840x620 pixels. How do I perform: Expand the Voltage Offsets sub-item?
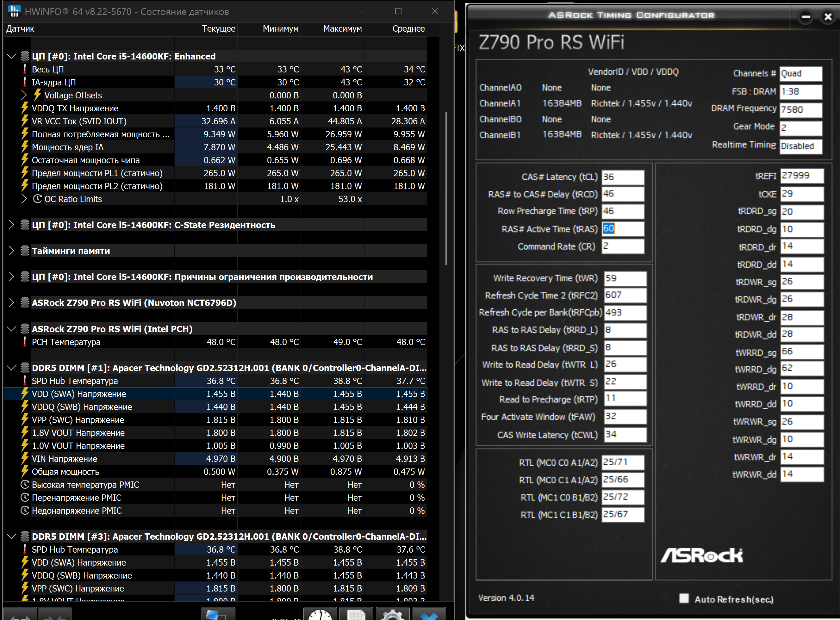pos(24,95)
